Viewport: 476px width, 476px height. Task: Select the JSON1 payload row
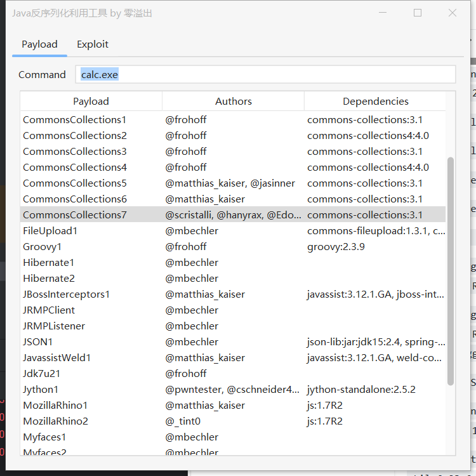point(38,342)
